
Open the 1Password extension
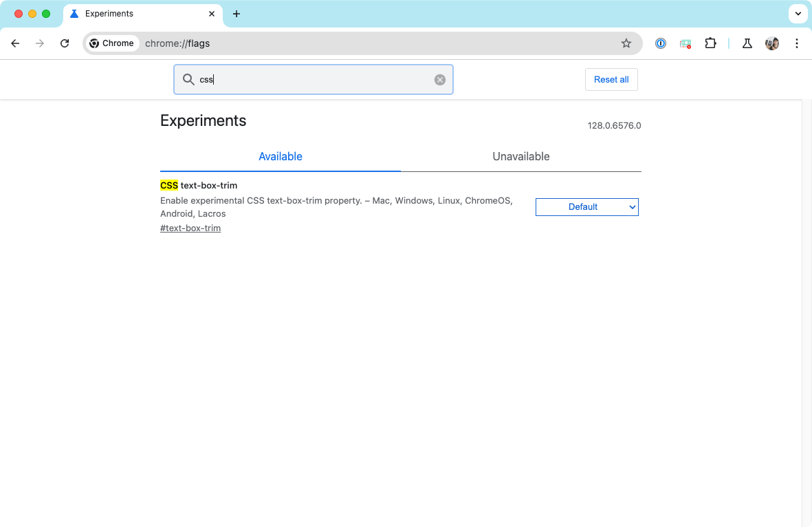660,43
